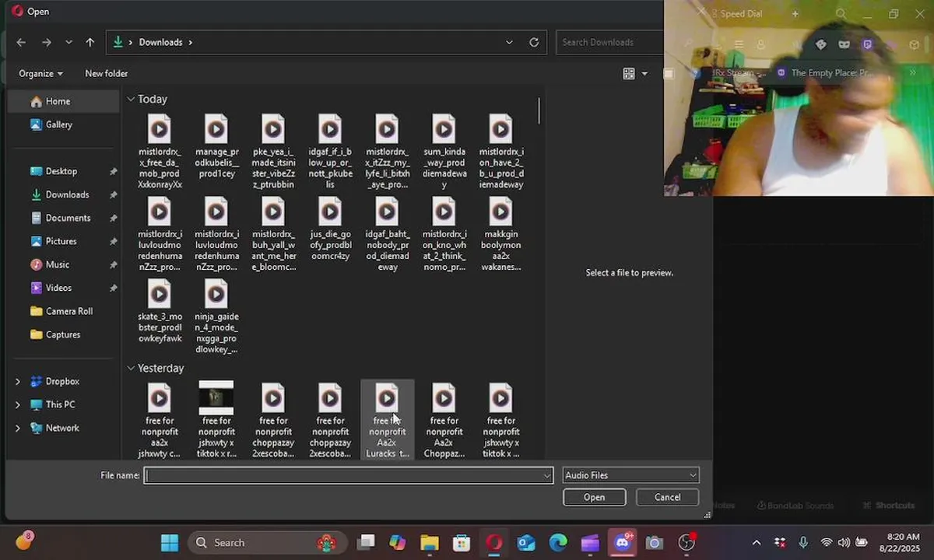Screen dimensions: 934x560
Task: Select file mistlordrx_ion_have_2_b_u
Action: tap(500, 152)
